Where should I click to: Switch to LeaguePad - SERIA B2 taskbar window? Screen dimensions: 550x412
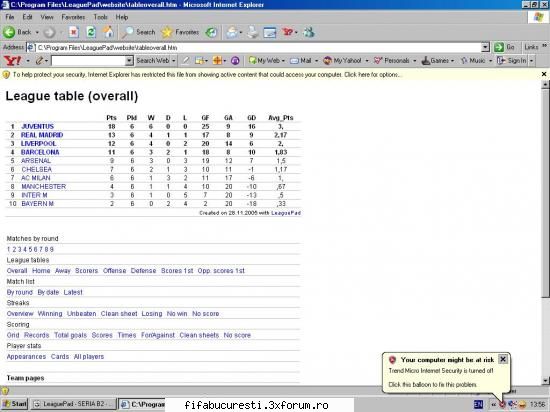coord(73,404)
